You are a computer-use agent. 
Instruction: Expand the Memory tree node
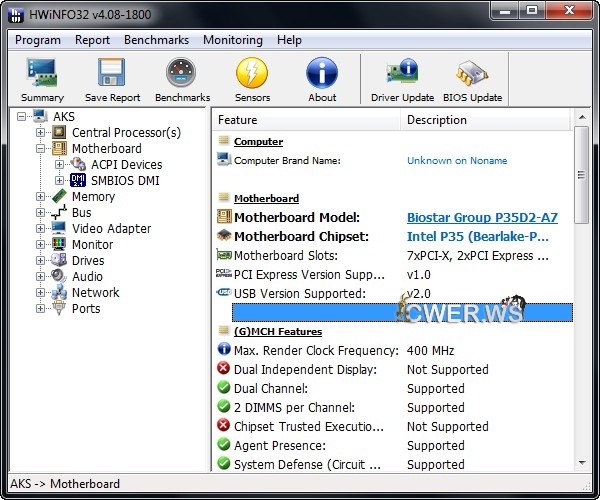click(x=41, y=197)
